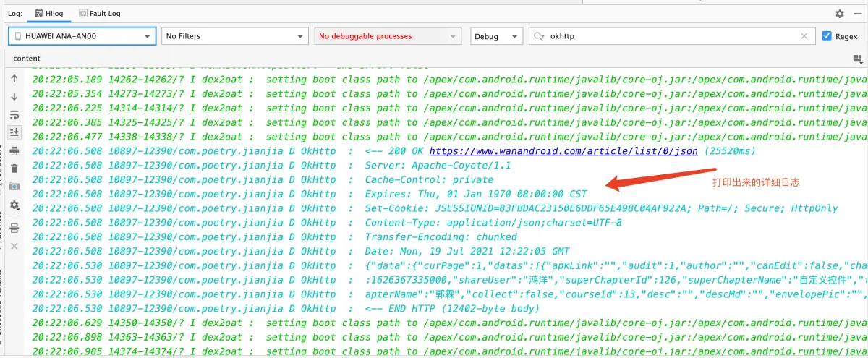Switch to the Hilog tab

point(48,13)
